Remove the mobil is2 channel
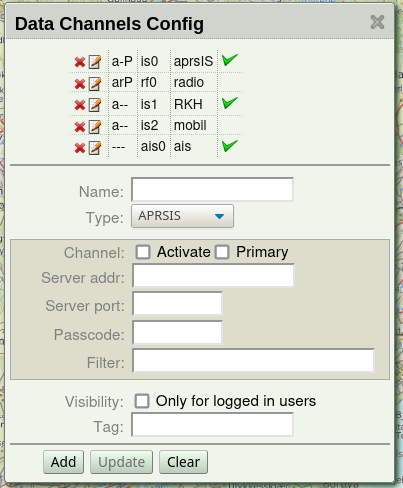This screenshot has width=403, height=488. coord(80,127)
